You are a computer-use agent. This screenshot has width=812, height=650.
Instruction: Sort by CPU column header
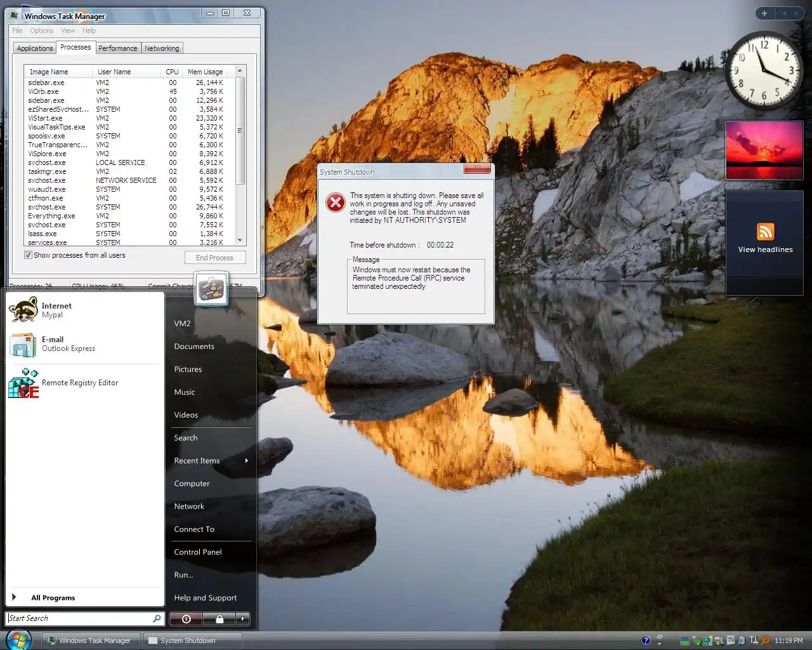(x=171, y=72)
